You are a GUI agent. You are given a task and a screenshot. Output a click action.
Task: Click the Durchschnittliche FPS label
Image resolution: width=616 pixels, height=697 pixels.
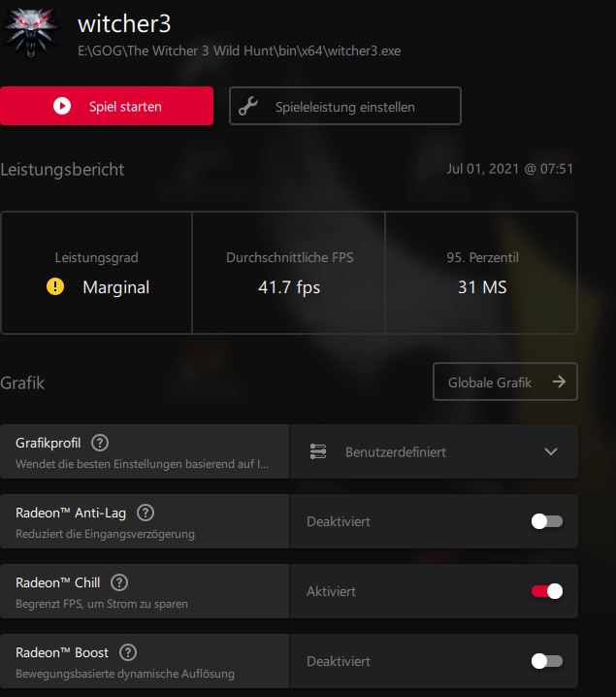[290, 257]
